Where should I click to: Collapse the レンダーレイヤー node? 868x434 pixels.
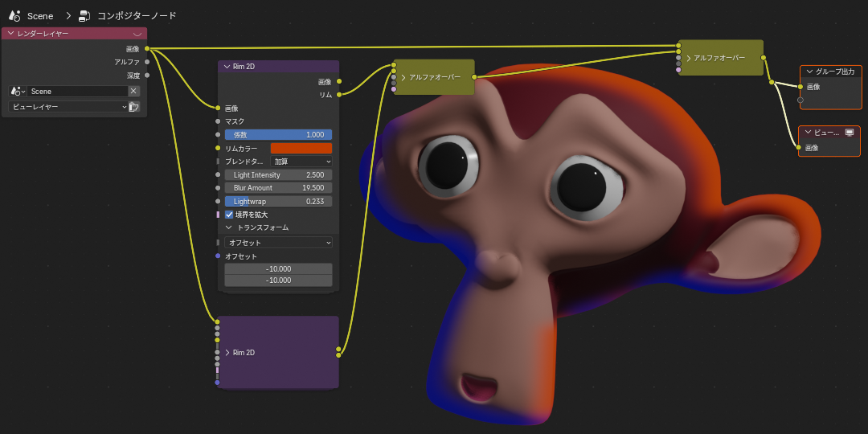click(x=10, y=34)
